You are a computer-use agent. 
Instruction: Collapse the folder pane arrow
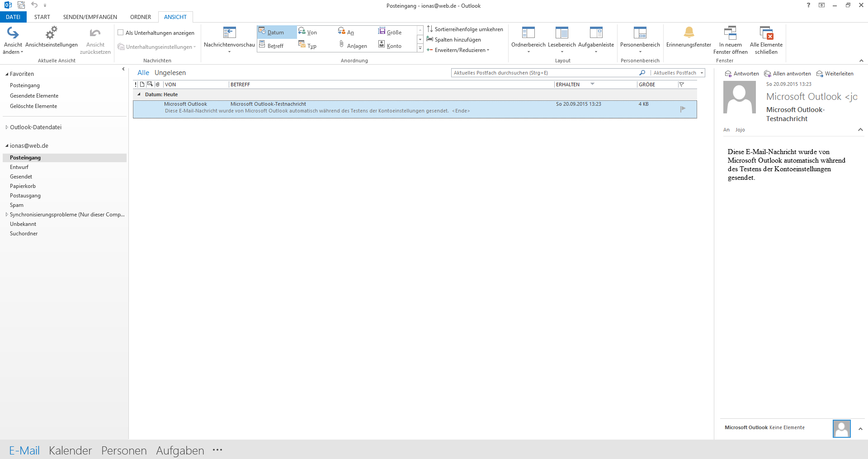coord(123,69)
